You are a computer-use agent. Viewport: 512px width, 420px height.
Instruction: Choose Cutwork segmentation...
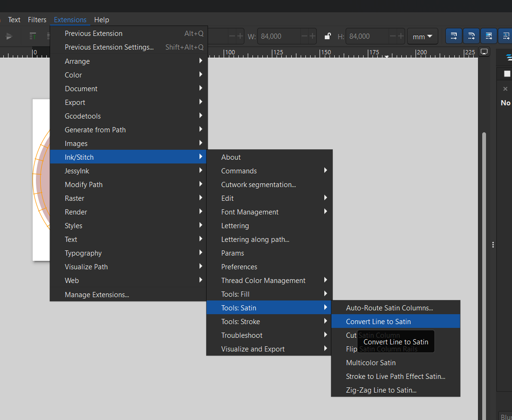tap(269, 185)
